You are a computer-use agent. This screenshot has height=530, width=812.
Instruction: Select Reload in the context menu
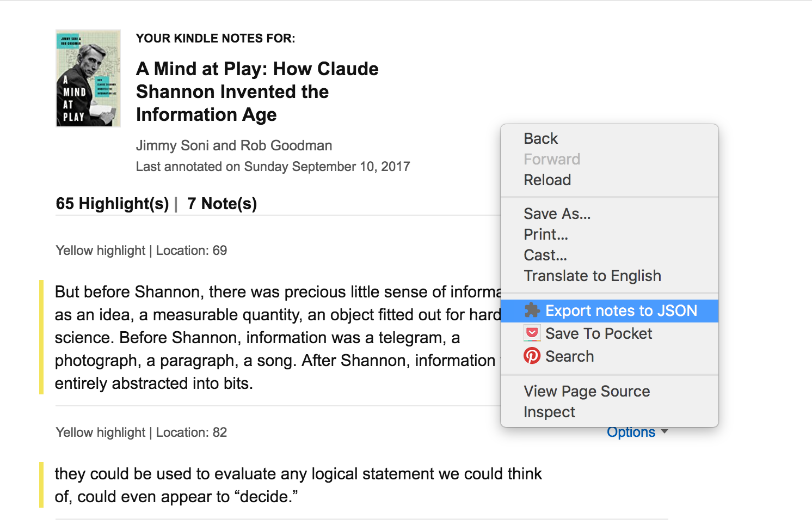(x=547, y=180)
